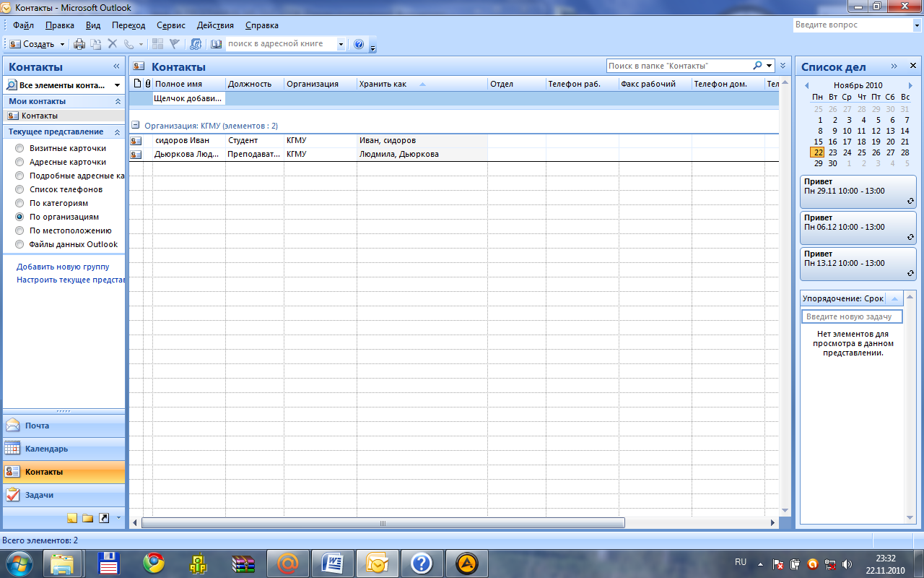Open the Переход menu
Image resolution: width=924 pixels, height=578 pixels.
click(x=128, y=25)
